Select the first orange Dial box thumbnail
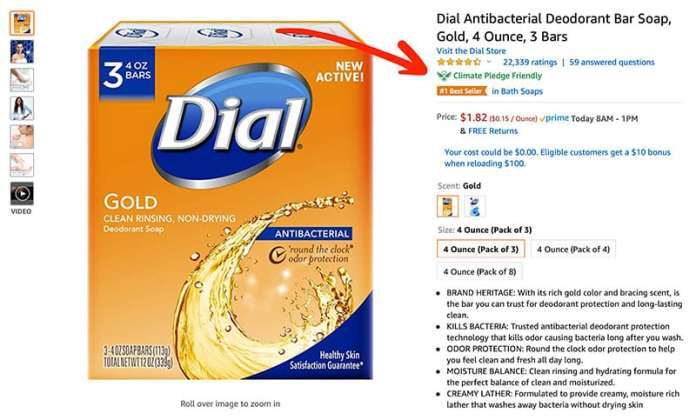The image size is (696, 420). [x=22, y=23]
